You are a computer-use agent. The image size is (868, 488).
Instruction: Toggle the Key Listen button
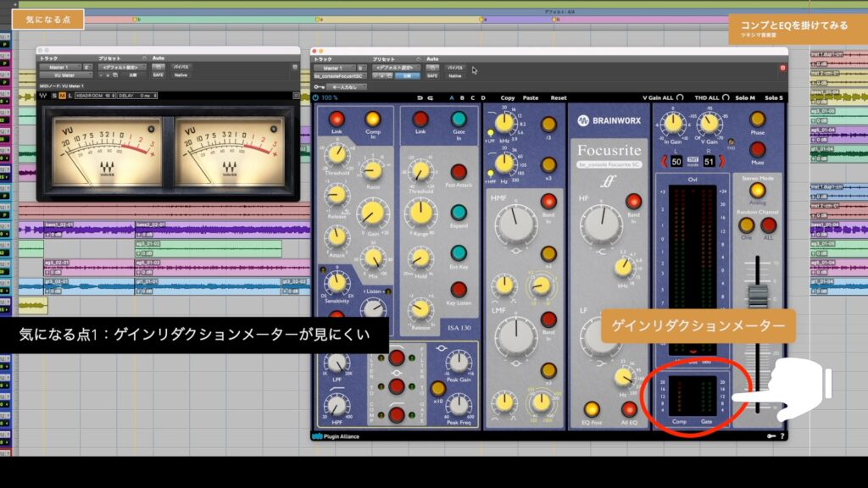(x=459, y=290)
